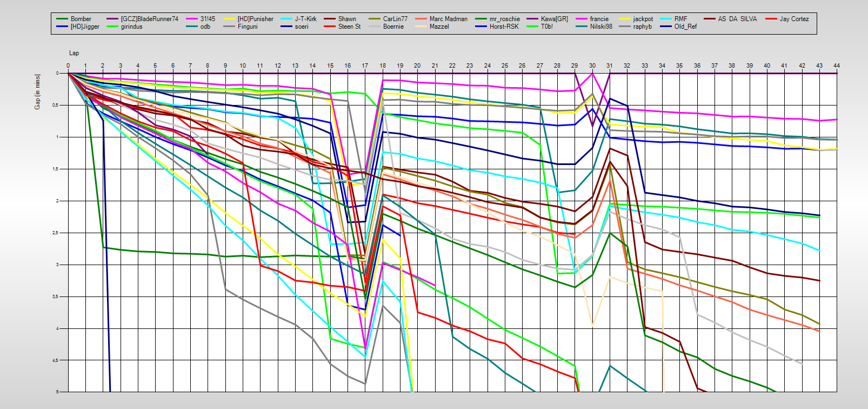Click Jay Cortez in the legend
The height and width of the screenshot is (409, 868).
[x=794, y=19]
